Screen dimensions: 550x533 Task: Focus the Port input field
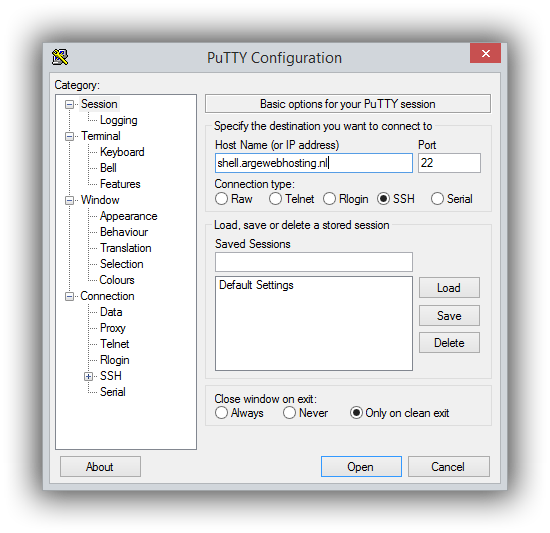[449, 163]
